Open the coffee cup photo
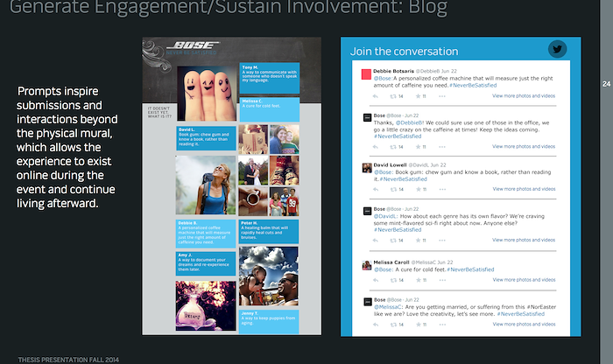 [253, 201]
